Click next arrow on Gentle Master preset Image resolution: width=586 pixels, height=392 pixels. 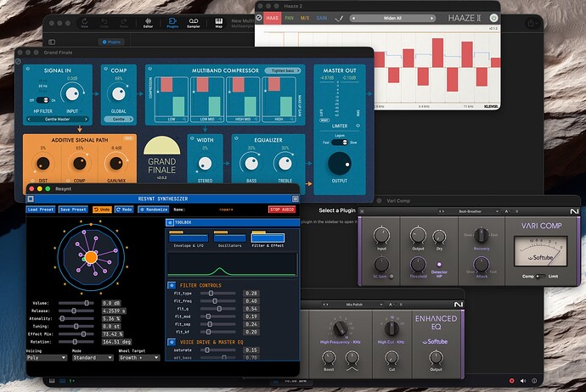[86, 119]
